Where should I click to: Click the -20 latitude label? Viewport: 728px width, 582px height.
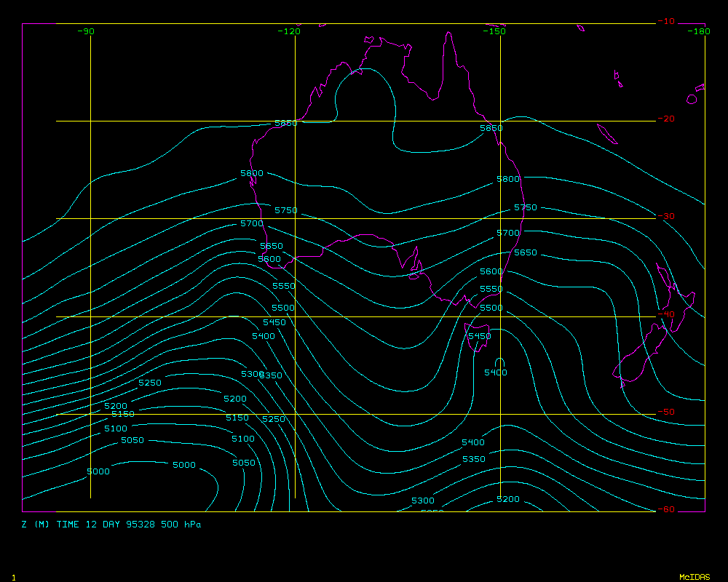pyautogui.click(x=665, y=119)
